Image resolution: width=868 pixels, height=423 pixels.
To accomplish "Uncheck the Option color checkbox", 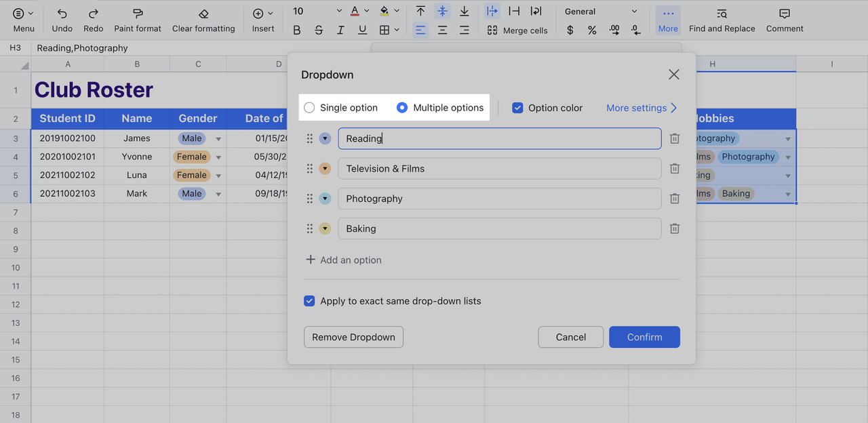I will click(x=517, y=108).
